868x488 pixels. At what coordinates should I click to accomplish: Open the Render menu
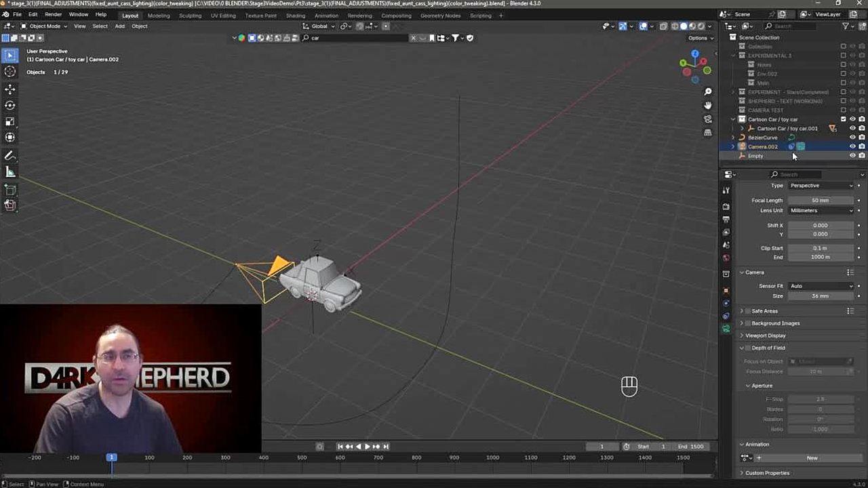click(53, 14)
